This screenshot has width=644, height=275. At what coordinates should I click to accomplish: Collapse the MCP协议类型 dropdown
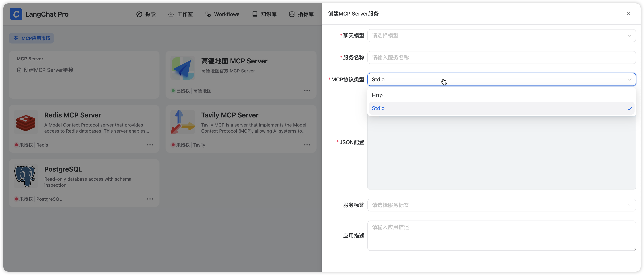click(629, 79)
